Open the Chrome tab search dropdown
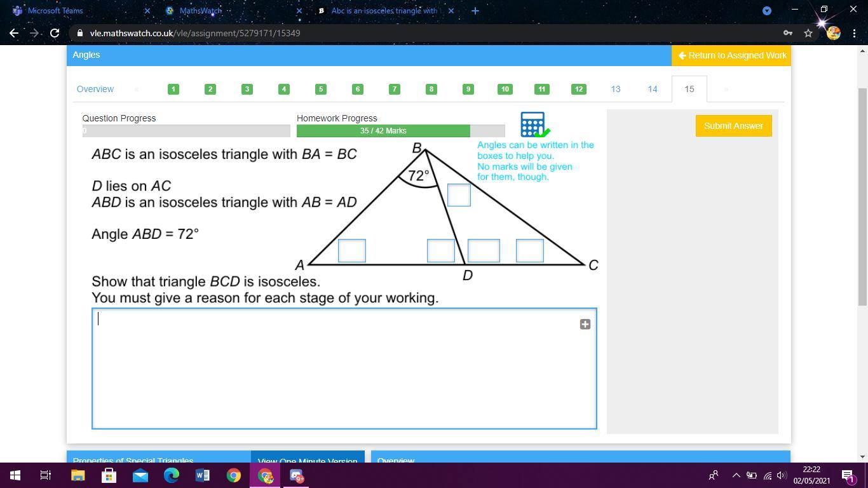 [767, 11]
